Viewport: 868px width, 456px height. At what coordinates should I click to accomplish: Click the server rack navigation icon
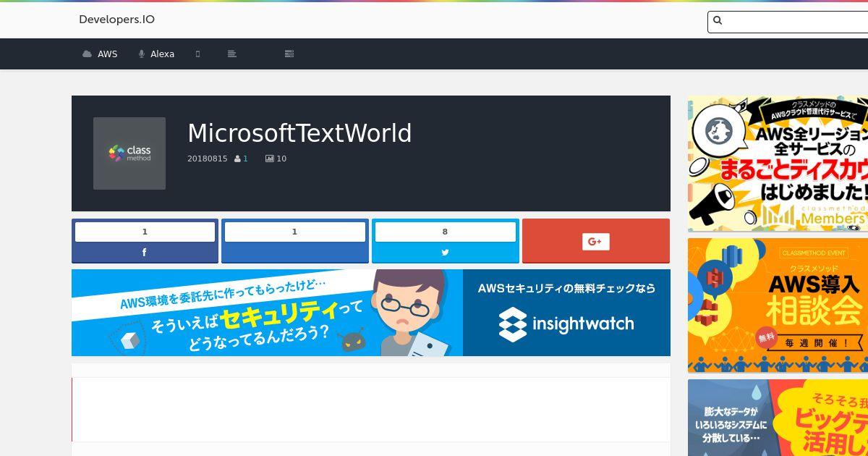(x=289, y=54)
